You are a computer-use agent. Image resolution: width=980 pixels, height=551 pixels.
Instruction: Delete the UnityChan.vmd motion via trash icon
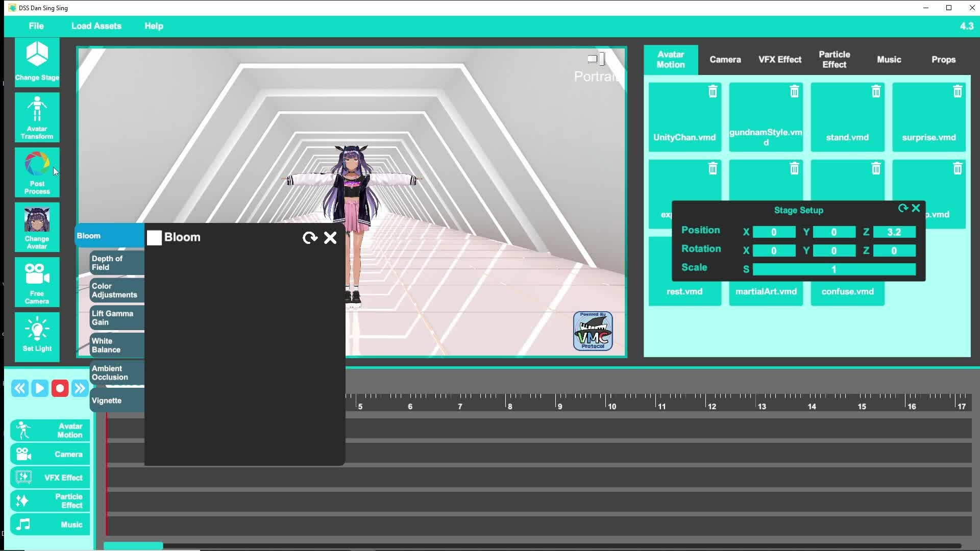(713, 91)
